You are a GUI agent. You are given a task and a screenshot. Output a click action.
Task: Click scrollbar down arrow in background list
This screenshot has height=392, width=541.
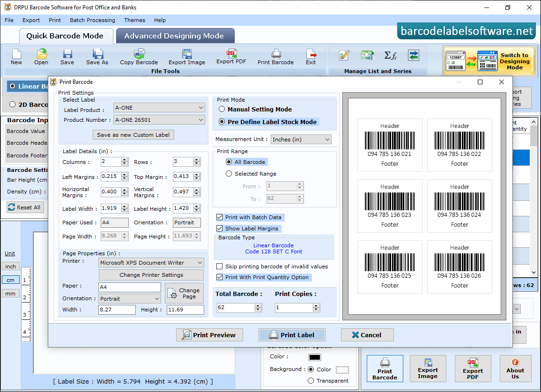[x=534, y=272]
